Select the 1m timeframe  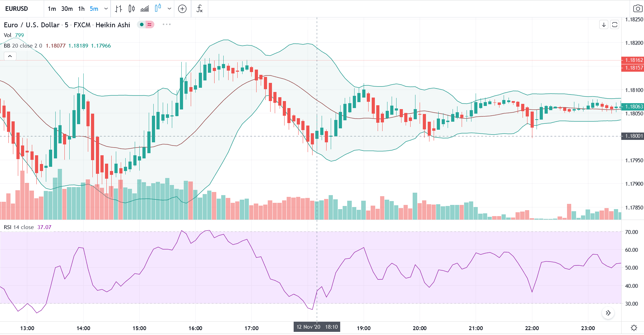pos(52,9)
